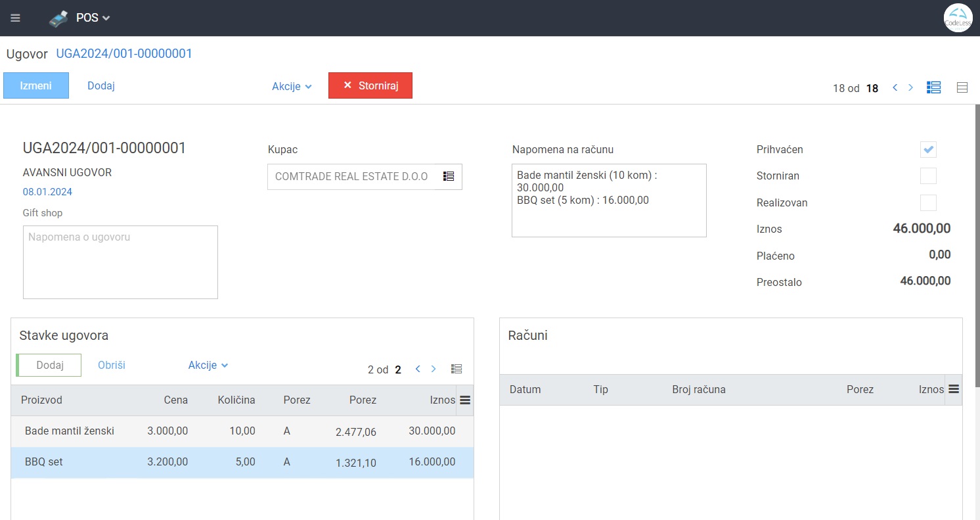Toggle the Realizovan checkbox
Image resolution: width=980 pixels, height=520 pixels.
point(928,202)
